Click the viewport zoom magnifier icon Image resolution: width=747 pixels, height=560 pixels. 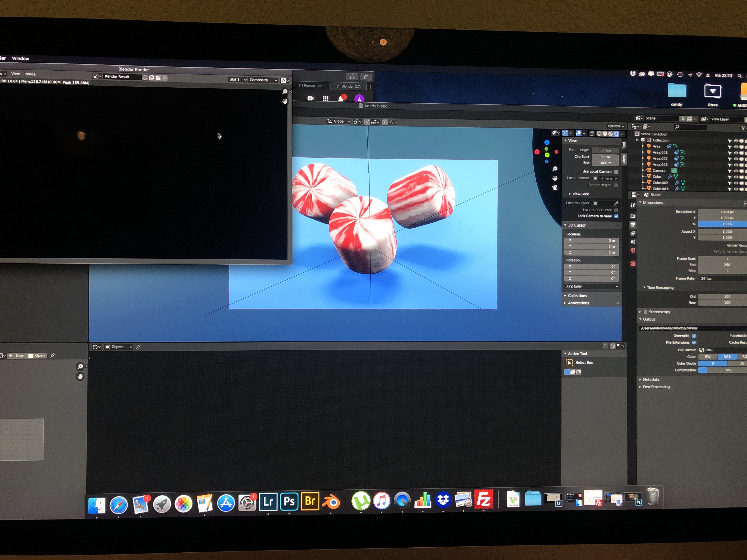click(x=555, y=169)
